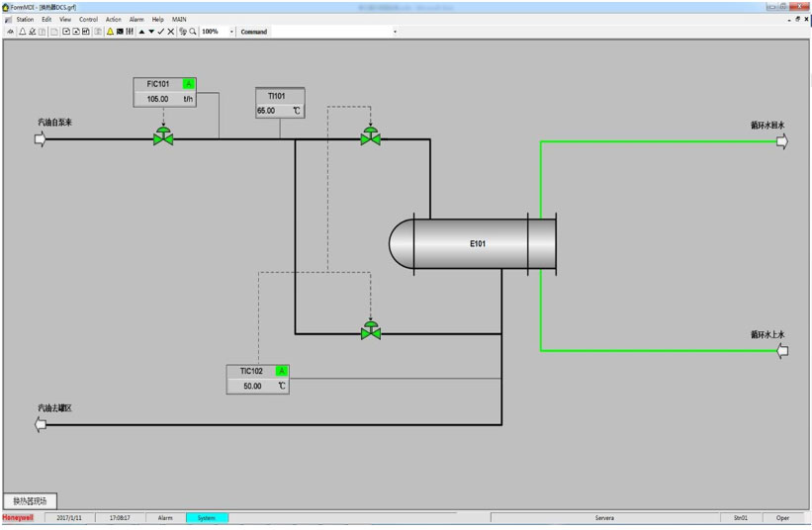Click the TI101 value 65.00

(266, 110)
